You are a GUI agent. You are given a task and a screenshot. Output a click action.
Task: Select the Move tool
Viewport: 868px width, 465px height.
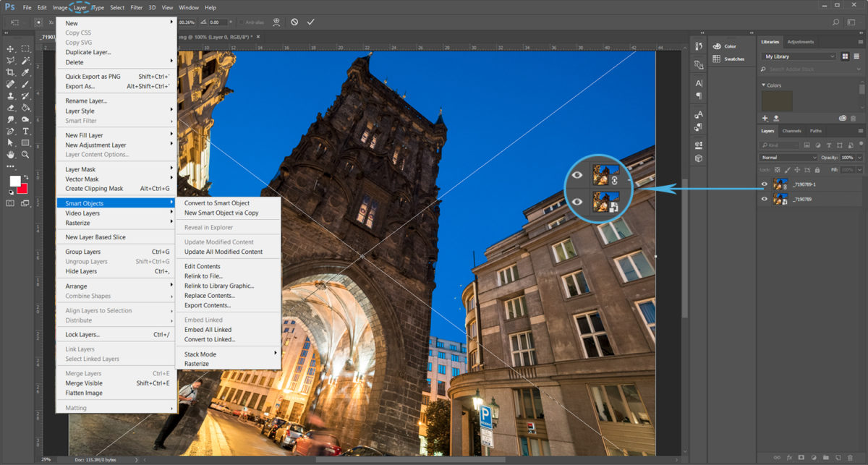click(x=11, y=48)
